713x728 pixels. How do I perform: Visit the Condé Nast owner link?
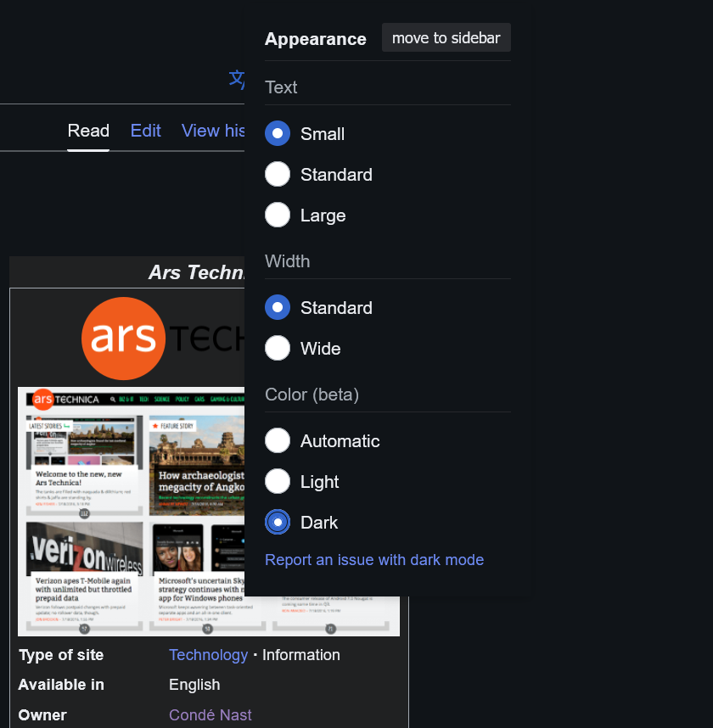point(210,714)
